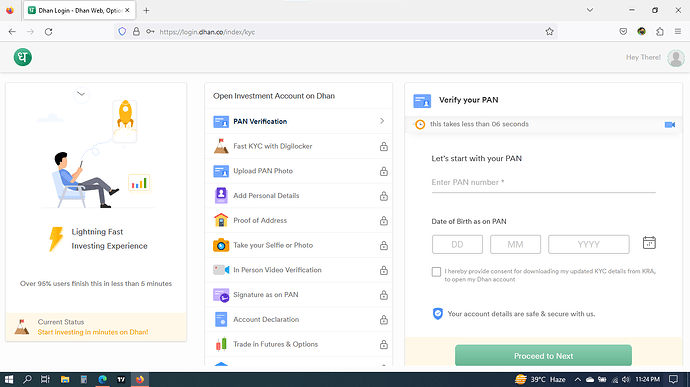Image resolution: width=690 pixels, height=387 pixels.
Task: Click the address bar URL
Action: click(207, 32)
